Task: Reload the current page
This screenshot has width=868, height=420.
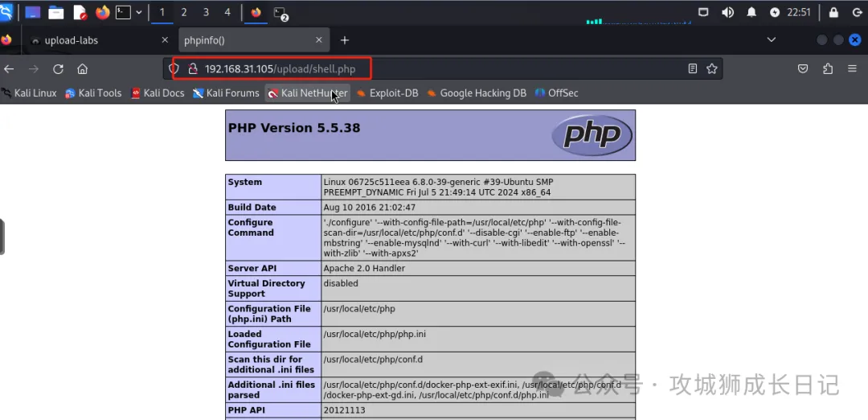Action: [58, 69]
